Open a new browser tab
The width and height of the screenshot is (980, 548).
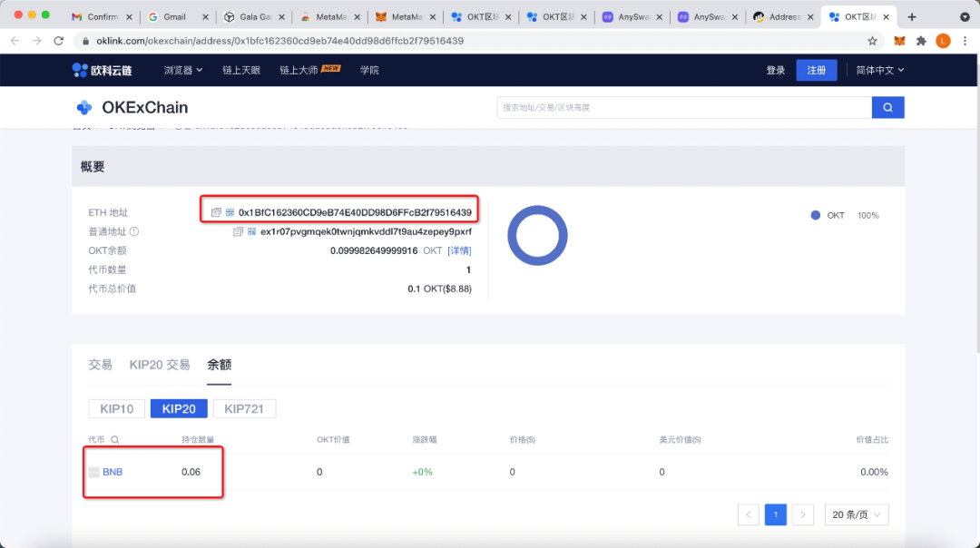tap(912, 17)
